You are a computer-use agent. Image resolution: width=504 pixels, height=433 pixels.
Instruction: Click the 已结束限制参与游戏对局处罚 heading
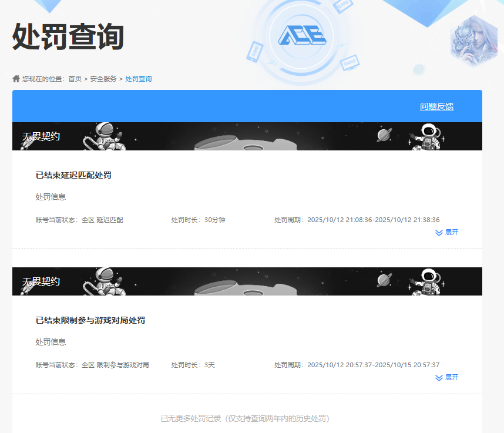92,320
